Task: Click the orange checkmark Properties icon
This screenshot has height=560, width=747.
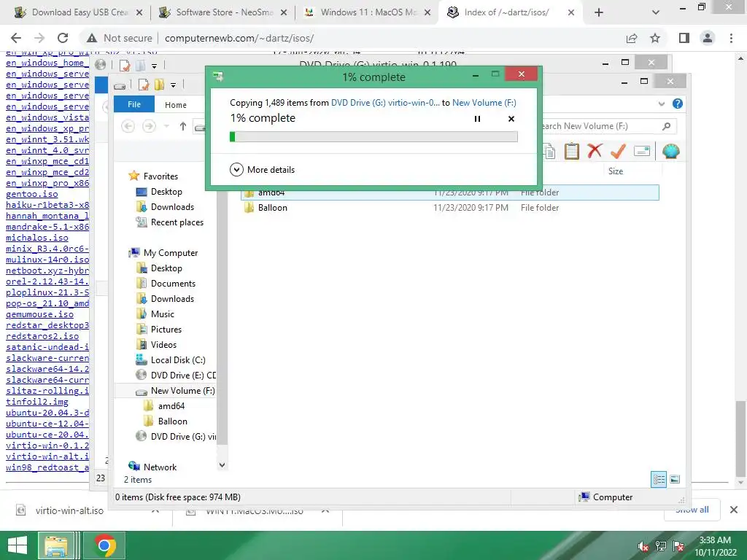Action: pyautogui.click(x=618, y=152)
